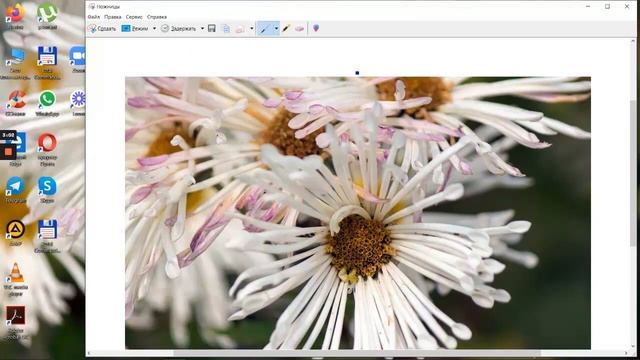Click the Создать new snip button
640x360 pixels.
click(102, 28)
